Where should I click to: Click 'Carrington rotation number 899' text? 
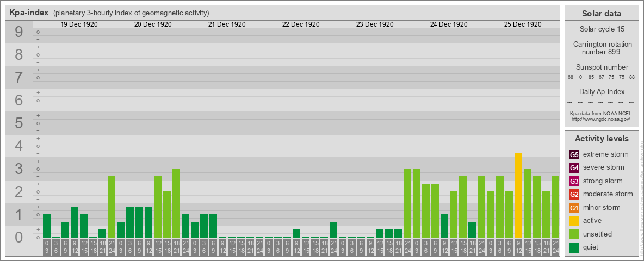(602, 48)
